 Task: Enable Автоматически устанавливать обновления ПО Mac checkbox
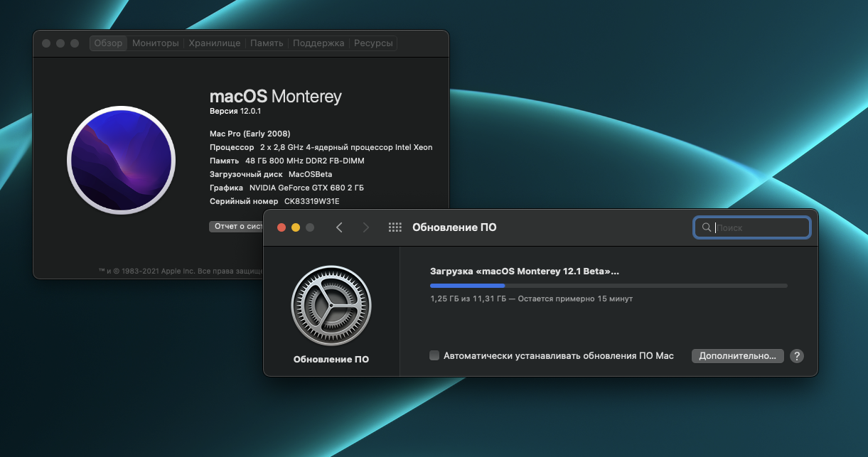(x=434, y=355)
